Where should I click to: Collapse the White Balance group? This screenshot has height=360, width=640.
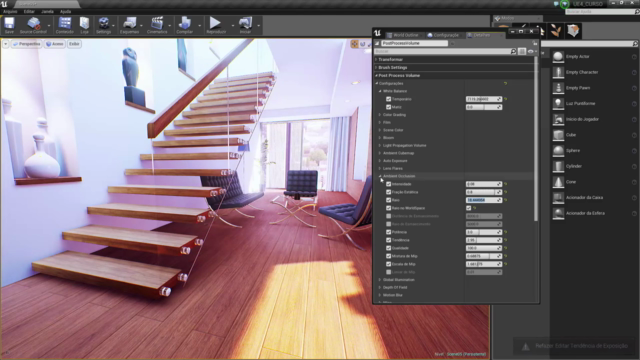click(x=380, y=91)
